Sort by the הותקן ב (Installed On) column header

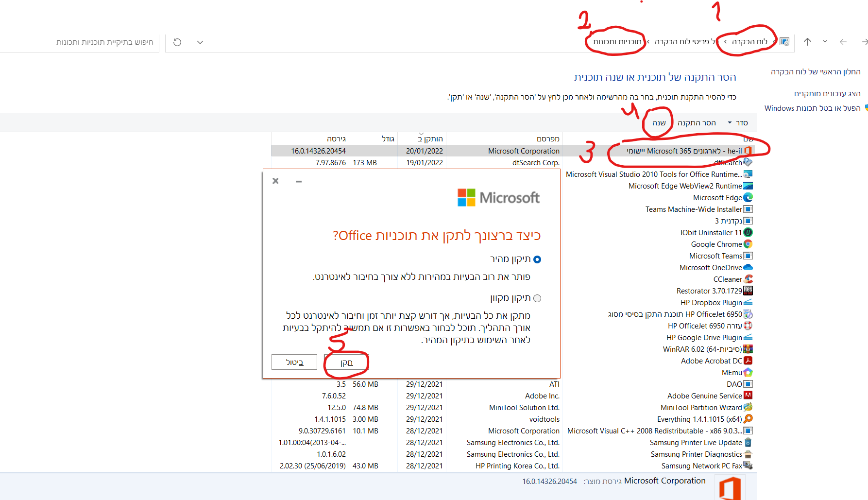[422, 139]
